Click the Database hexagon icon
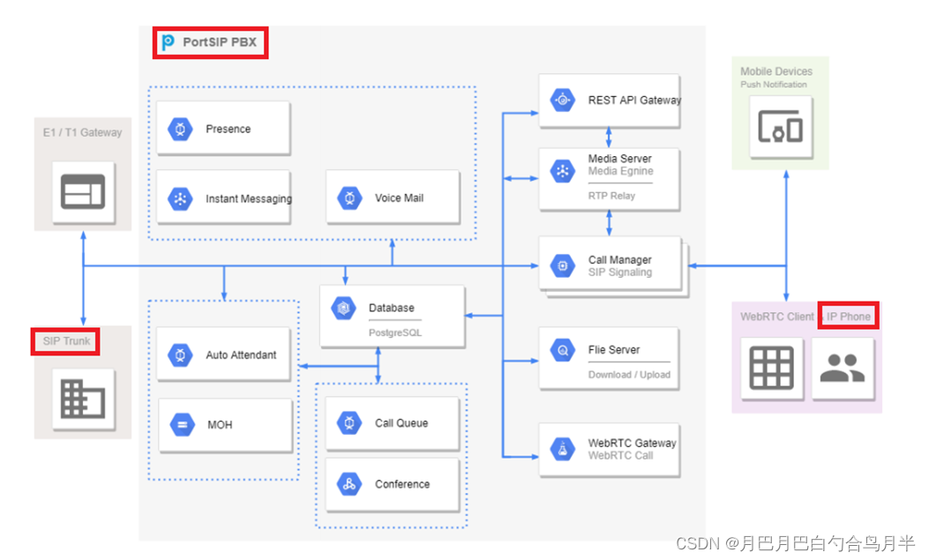The height and width of the screenshot is (560, 929). pos(343,308)
